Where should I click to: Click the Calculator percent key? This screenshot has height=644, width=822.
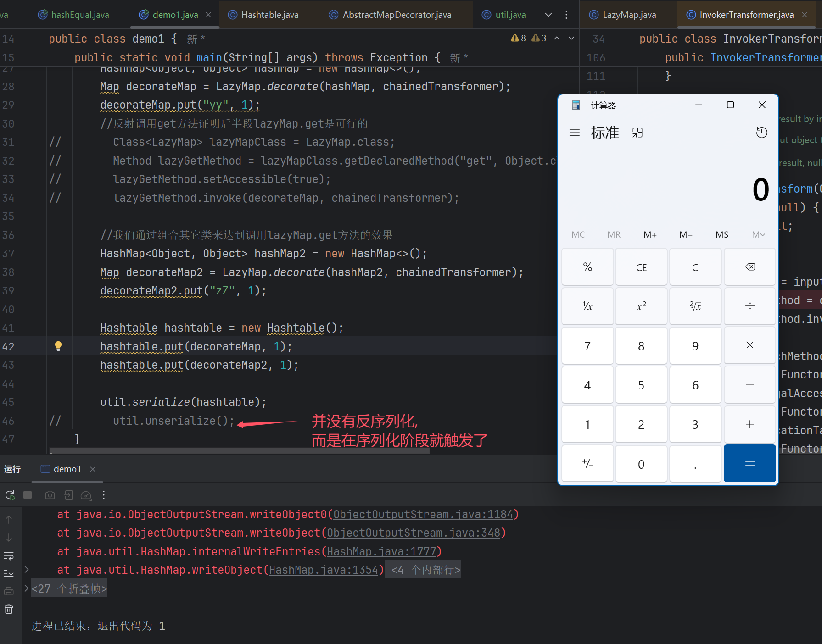587,267
